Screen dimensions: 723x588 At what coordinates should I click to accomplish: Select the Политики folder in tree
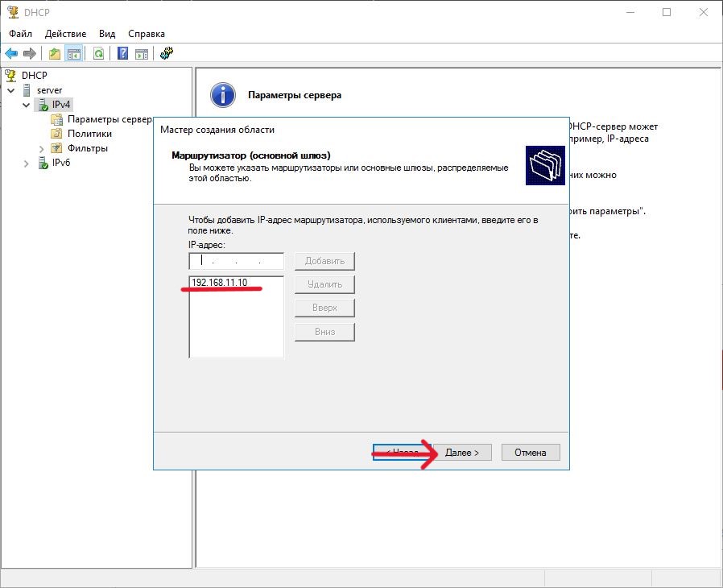tap(89, 134)
